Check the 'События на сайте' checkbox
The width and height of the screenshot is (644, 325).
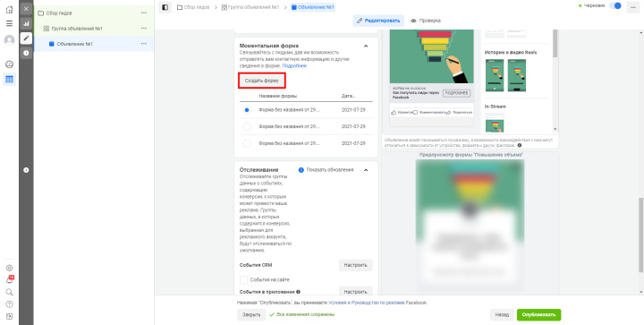tap(243, 280)
